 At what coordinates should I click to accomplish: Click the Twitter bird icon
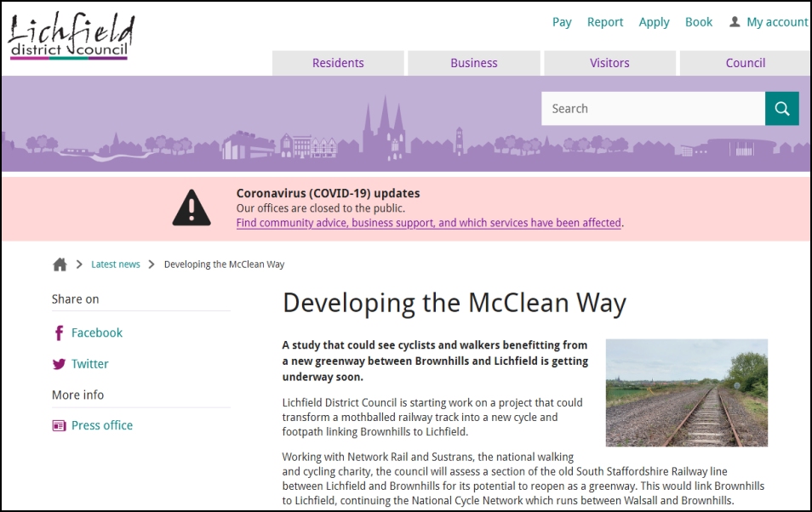pyautogui.click(x=59, y=364)
